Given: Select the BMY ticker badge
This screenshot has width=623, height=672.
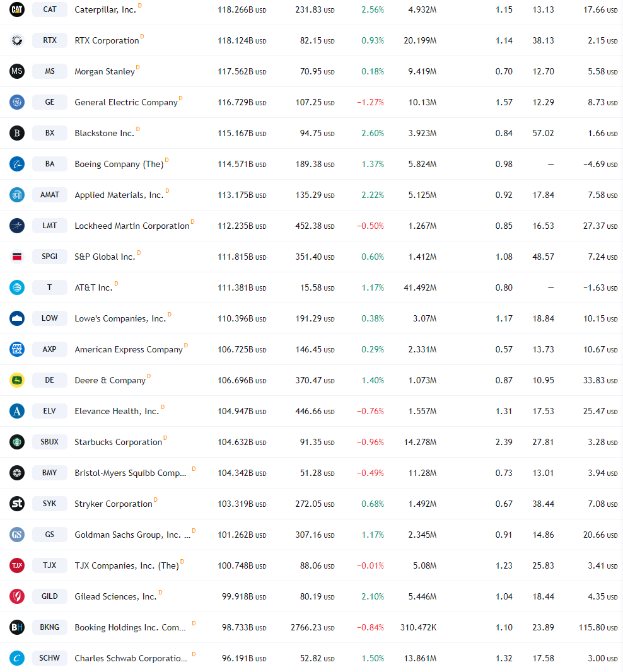Looking at the screenshot, I should [x=50, y=473].
